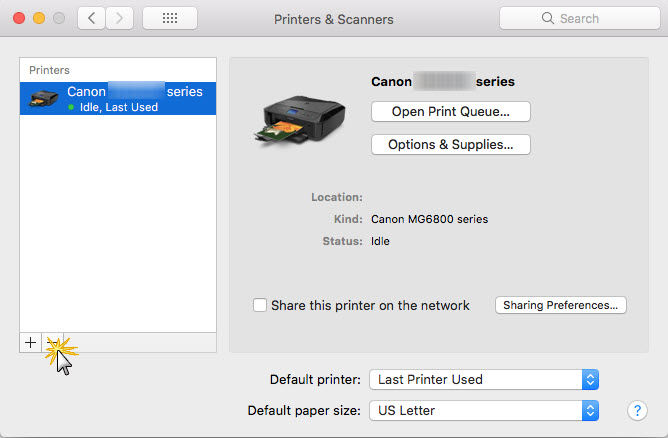Open the Default printer dropdown
This screenshot has height=438, width=668.
[484, 379]
